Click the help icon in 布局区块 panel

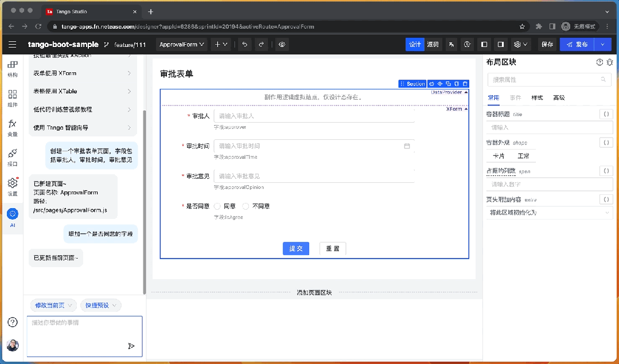(599, 62)
